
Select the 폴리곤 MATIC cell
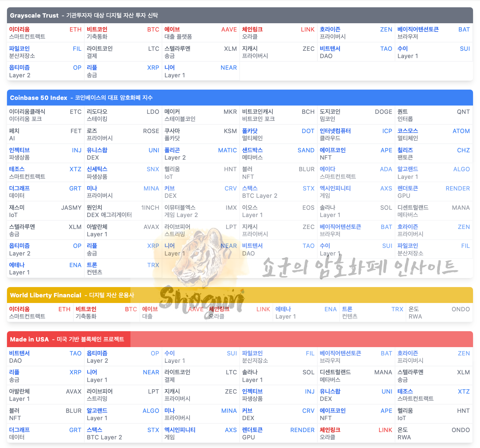[201, 154]
